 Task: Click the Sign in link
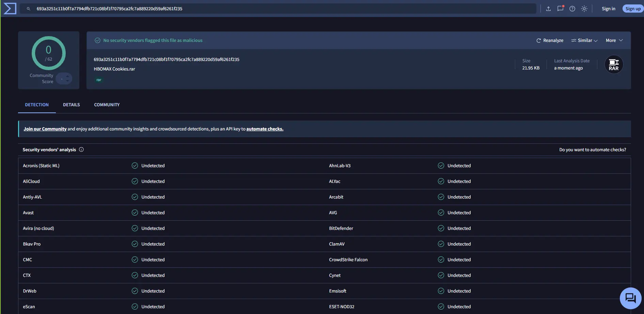coord(608,9)
